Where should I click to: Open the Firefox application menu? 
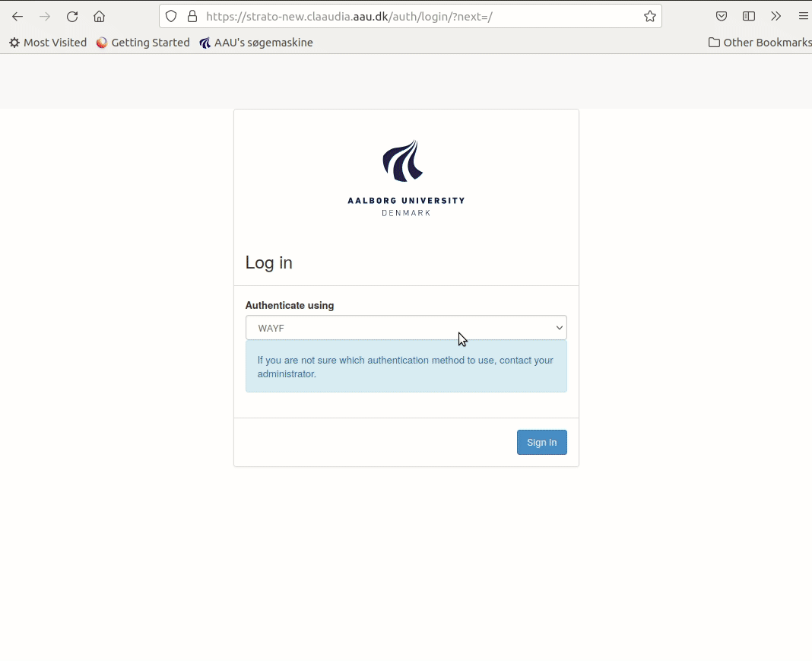coord(803,15)
